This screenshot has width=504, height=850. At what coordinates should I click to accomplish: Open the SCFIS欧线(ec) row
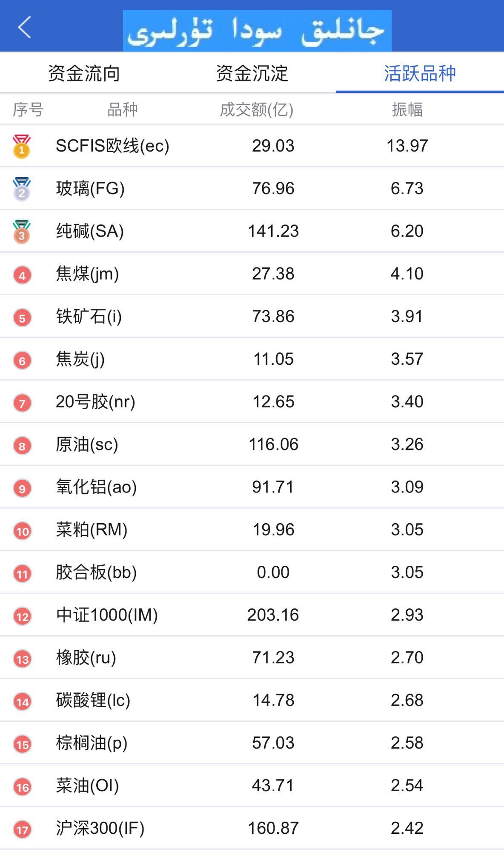(252, 146)
